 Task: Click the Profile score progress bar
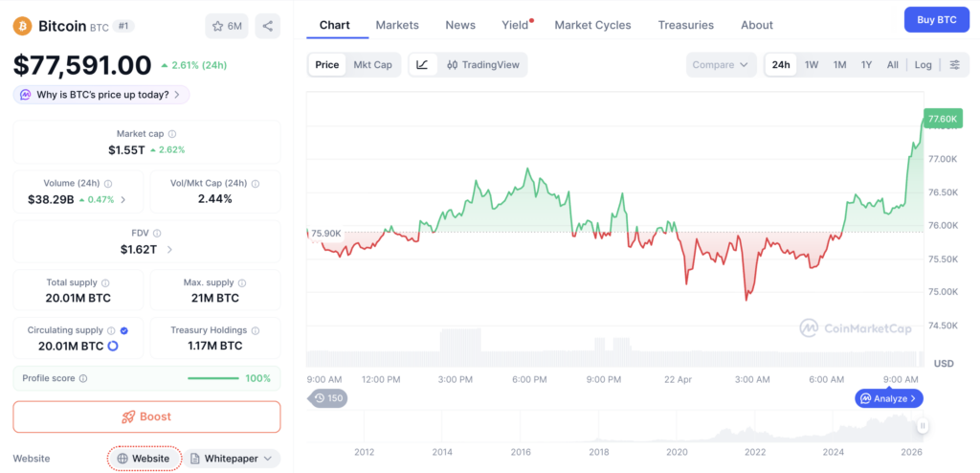point(213,378)
